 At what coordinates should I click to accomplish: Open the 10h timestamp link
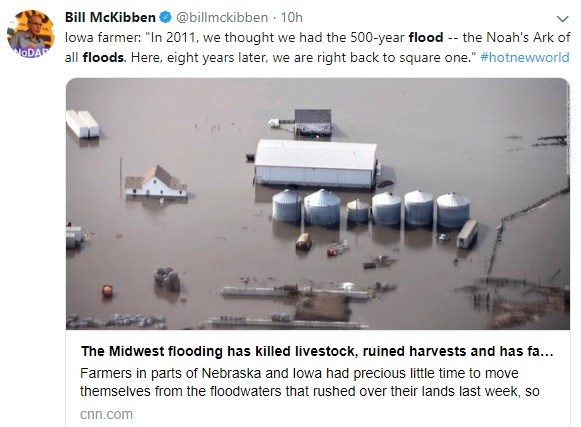pos(291,17)
